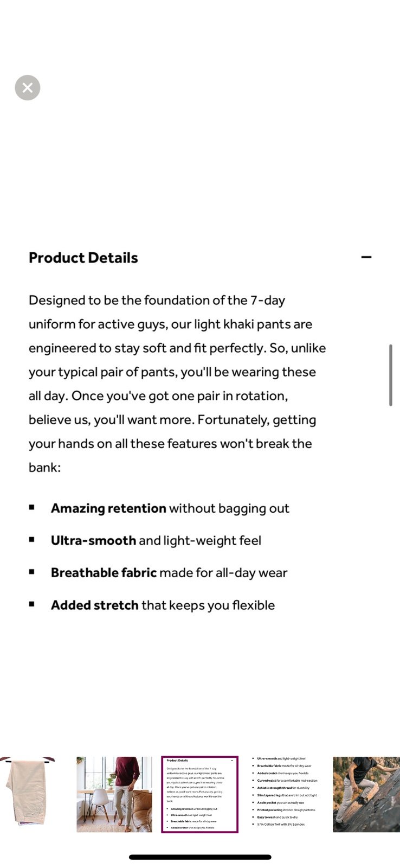Tap the Product Details heading
This screenshot has width=400, height=868.
click(x=83, y=258)
